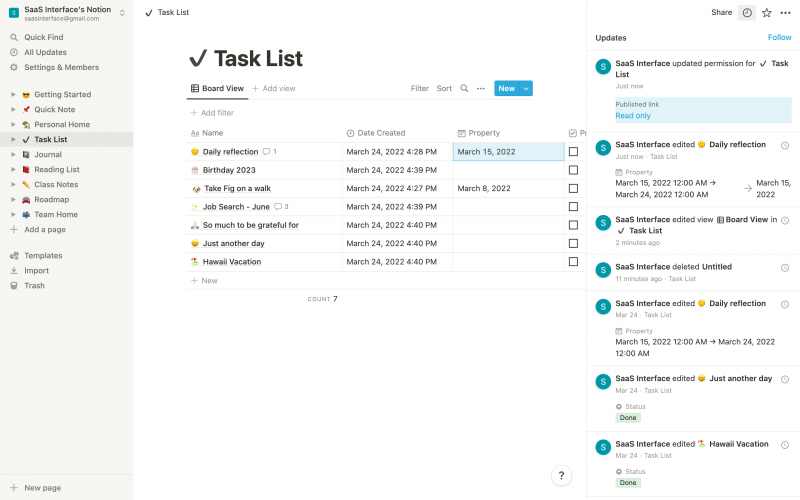Click the Trash icon in sidebar

(x=14, y=286)
